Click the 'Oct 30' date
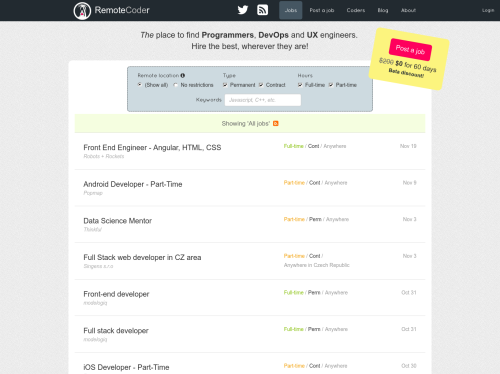 409,366
